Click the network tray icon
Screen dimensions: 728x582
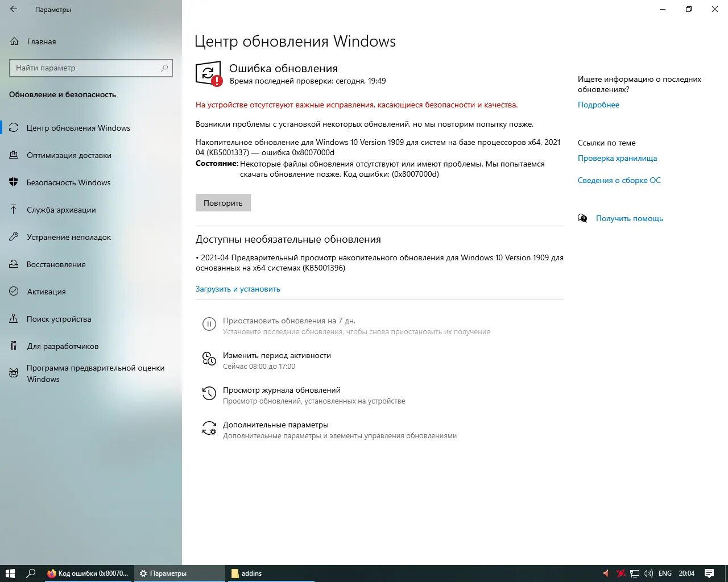pyautogui.click(x=635, y=573)
